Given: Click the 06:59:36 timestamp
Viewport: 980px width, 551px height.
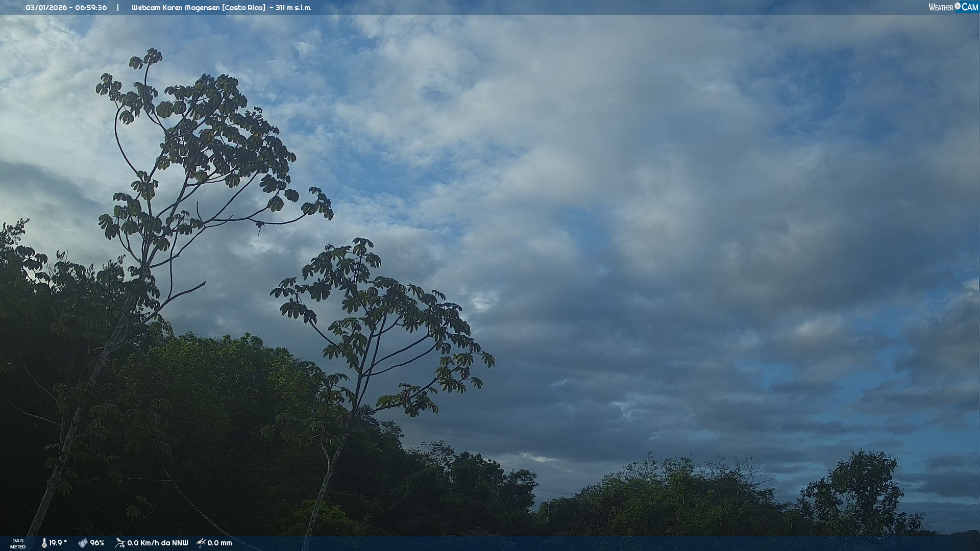Looking at the screenshot, I should coord(91,8).
